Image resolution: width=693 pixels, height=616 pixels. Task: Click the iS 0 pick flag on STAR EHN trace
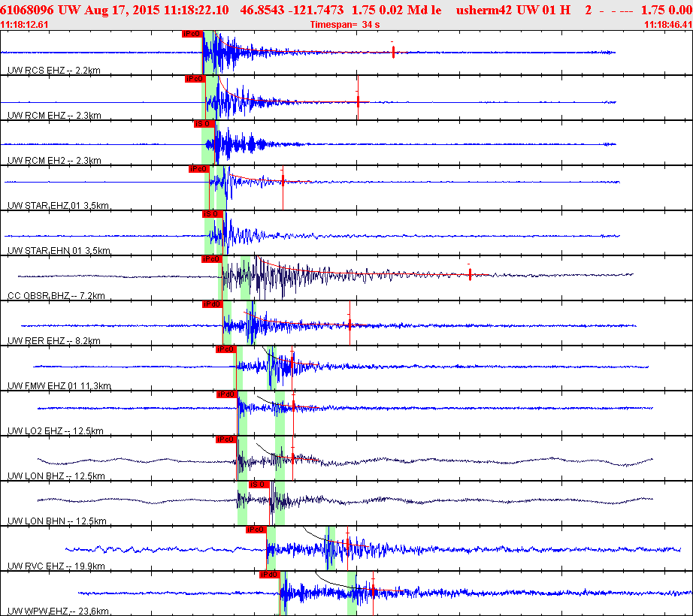[x=213, y=214]
